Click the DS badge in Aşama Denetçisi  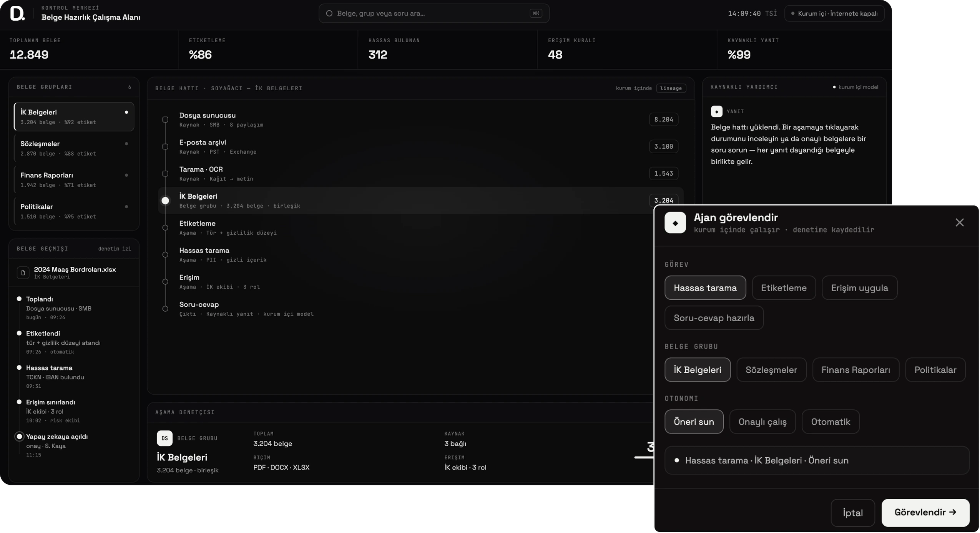(x=164, y=438)
